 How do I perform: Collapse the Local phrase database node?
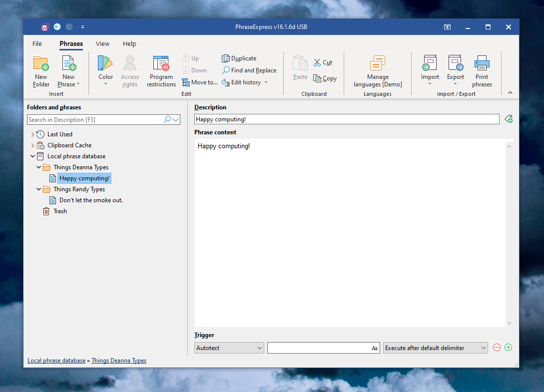pos(32,156)
